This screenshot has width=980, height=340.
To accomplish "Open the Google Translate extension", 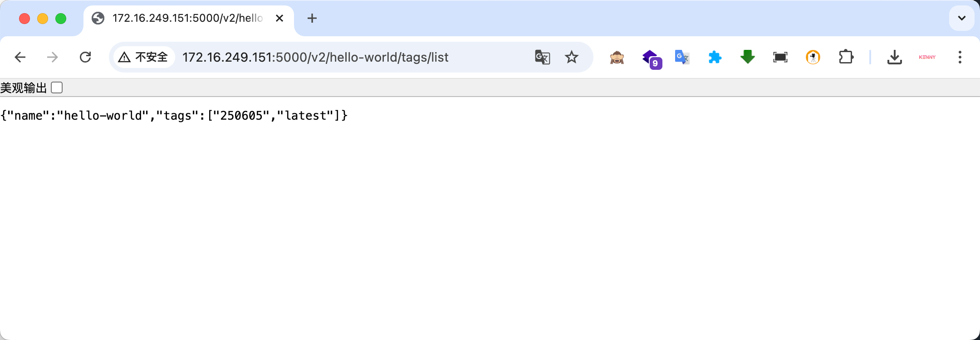I will click(x=682, y=57).
